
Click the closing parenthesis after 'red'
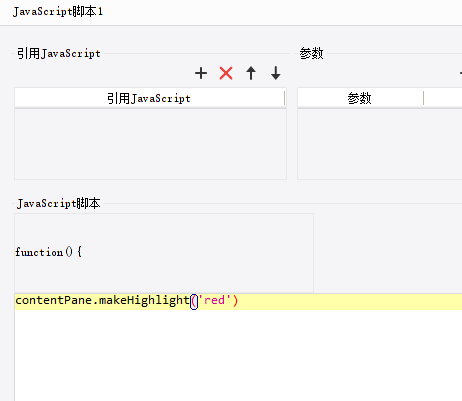(235, 301)
